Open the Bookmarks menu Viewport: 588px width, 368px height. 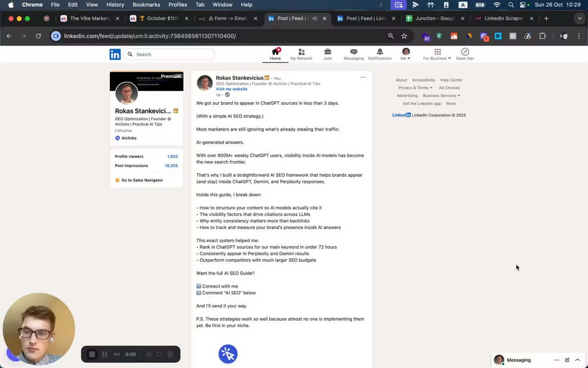[x=146, y=5]
